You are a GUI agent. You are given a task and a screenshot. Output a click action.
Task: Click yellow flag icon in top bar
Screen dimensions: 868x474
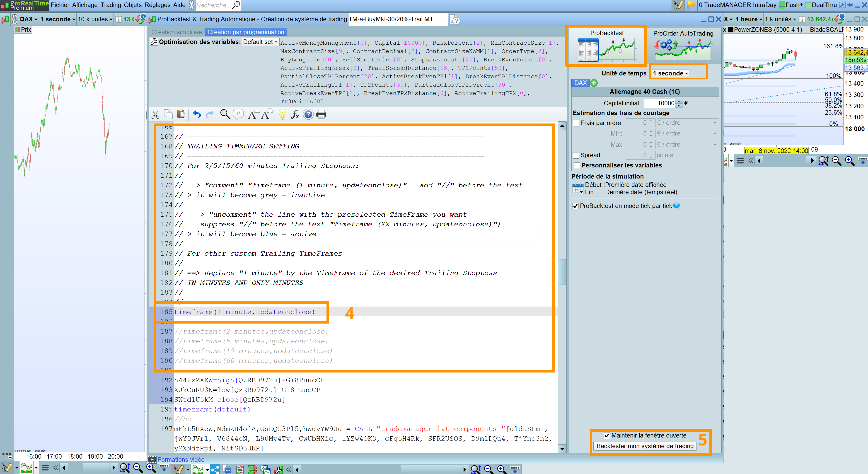(691, 5)
